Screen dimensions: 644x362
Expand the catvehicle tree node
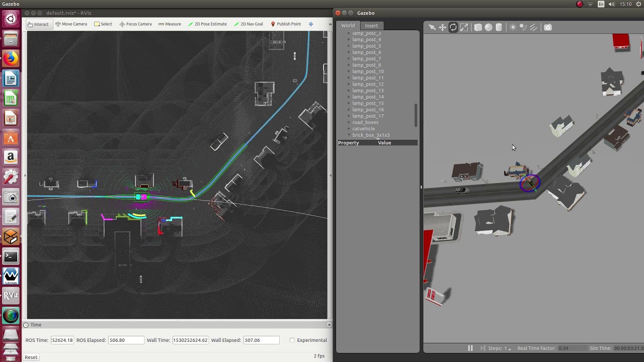point(349,129)
